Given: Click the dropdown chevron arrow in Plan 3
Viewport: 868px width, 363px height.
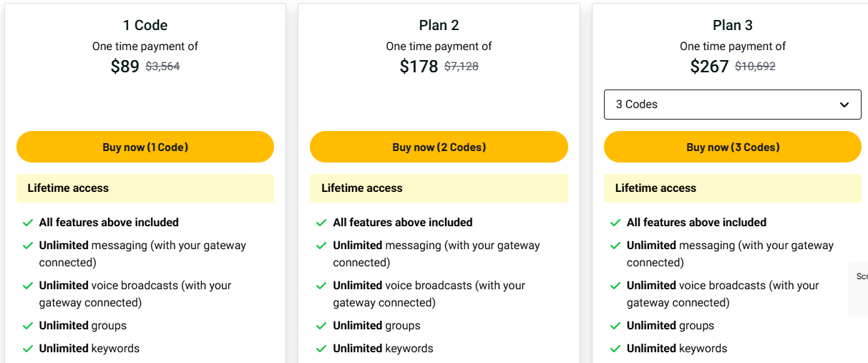Looking at the screenshot, I should click(845, 105).
